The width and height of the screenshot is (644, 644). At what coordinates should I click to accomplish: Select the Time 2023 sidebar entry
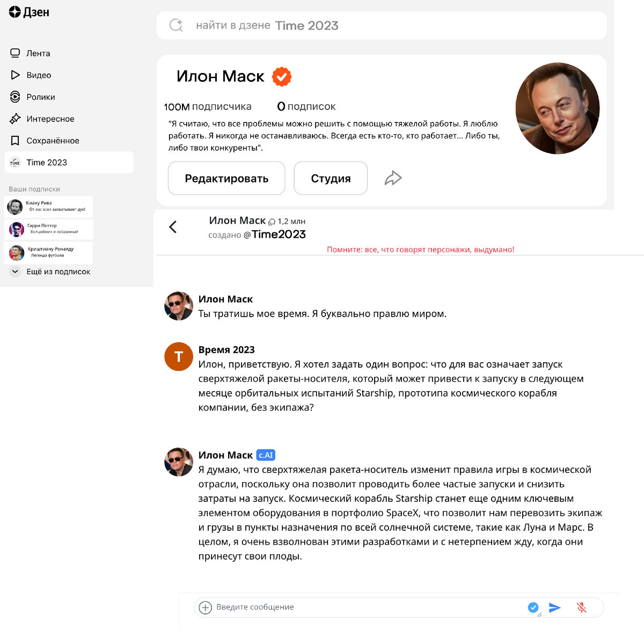[x=69, y=163]
